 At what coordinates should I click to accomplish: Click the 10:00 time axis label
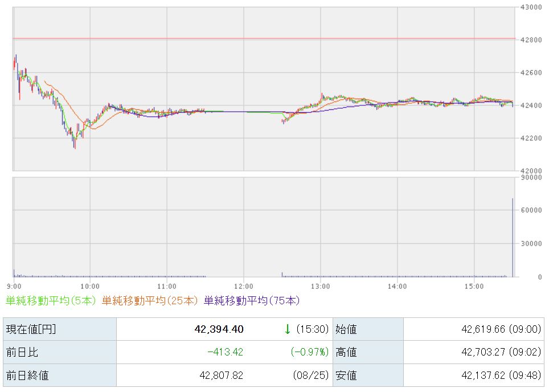tap(90, 286)
